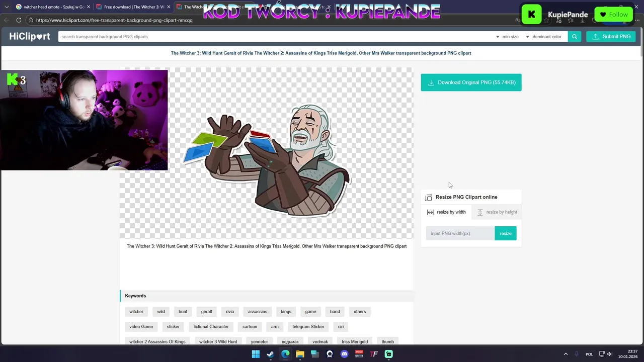Click the hunt keyword tag
Image resolution: width=644 pixels, height=362 pixels.
(183, 312)
